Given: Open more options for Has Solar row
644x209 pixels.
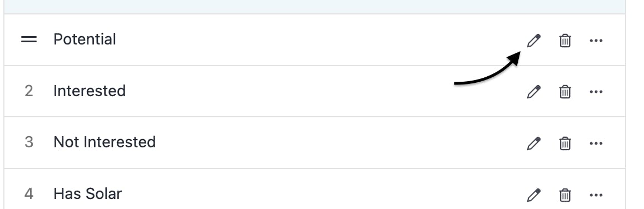Looking at the screenshot, I should tap(596, 195).
